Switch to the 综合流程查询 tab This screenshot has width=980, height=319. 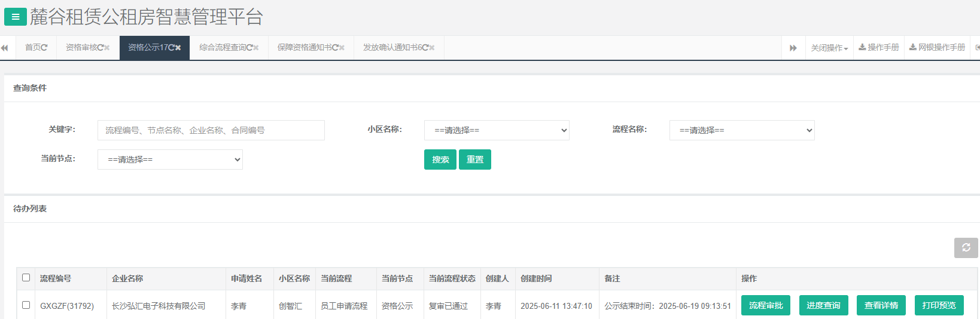(224, 48)
